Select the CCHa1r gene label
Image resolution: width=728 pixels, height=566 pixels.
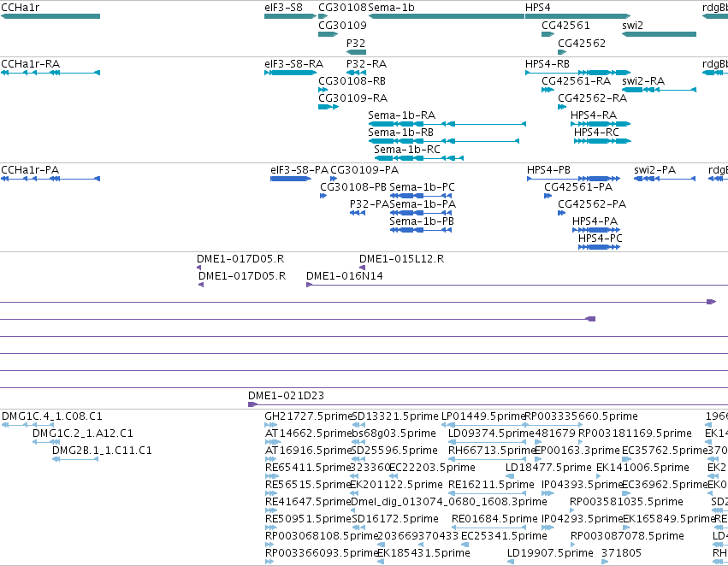pyautogui.click(x=21, y=8)
